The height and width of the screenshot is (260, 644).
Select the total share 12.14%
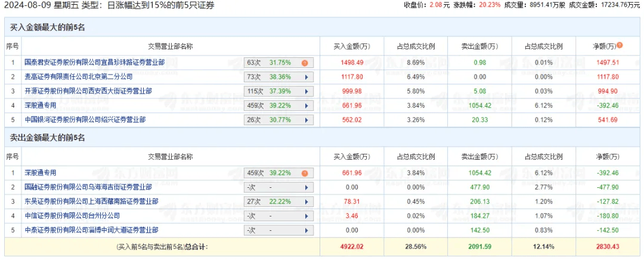coord(544,246)
